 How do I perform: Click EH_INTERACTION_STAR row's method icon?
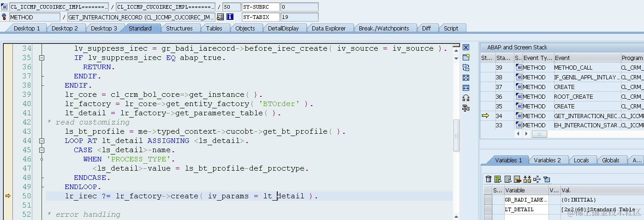(519, 125)
